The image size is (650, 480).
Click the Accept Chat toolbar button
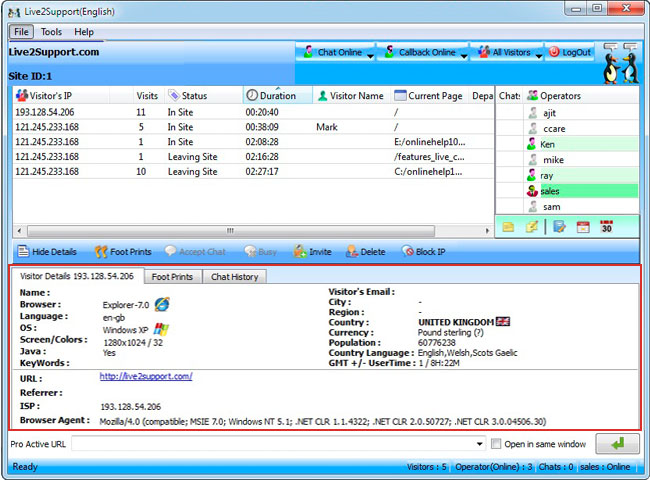pyautogui.click(x=195, y=252)
